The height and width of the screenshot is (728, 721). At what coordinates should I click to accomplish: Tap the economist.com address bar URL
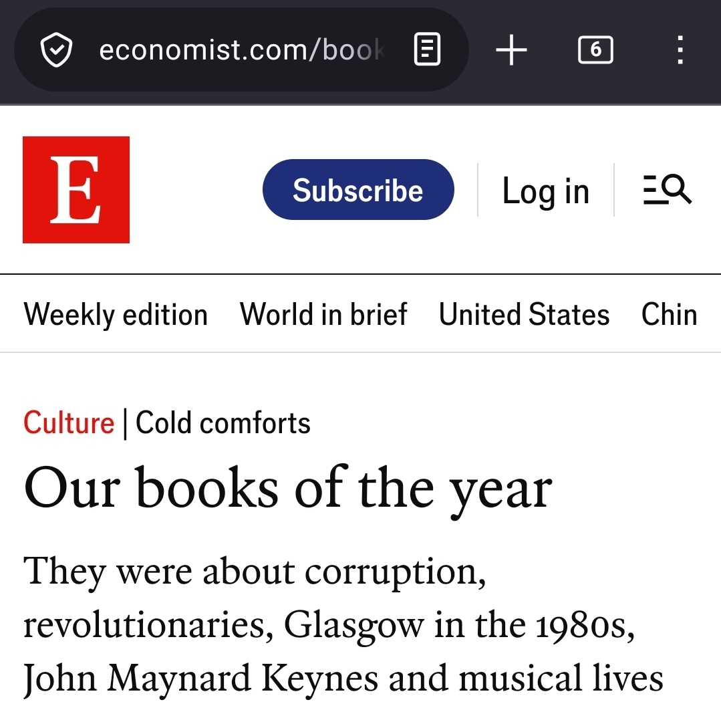click(x=241, y=50)
